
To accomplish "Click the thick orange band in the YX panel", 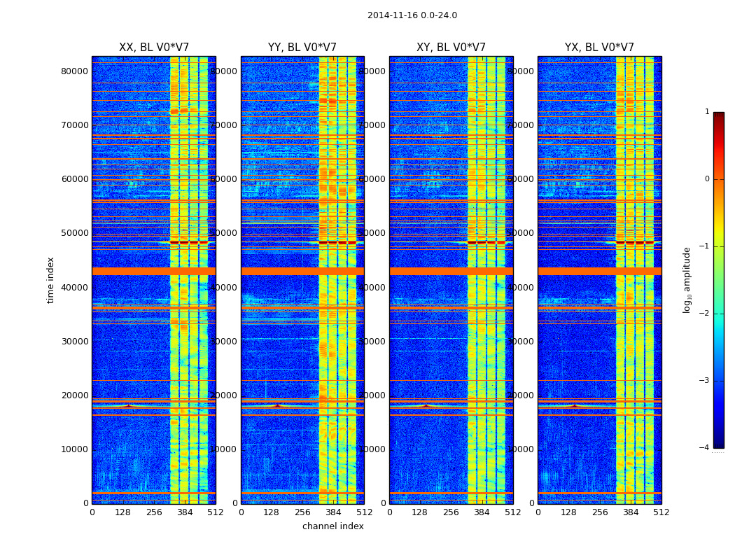I will (x=599, y=271).
